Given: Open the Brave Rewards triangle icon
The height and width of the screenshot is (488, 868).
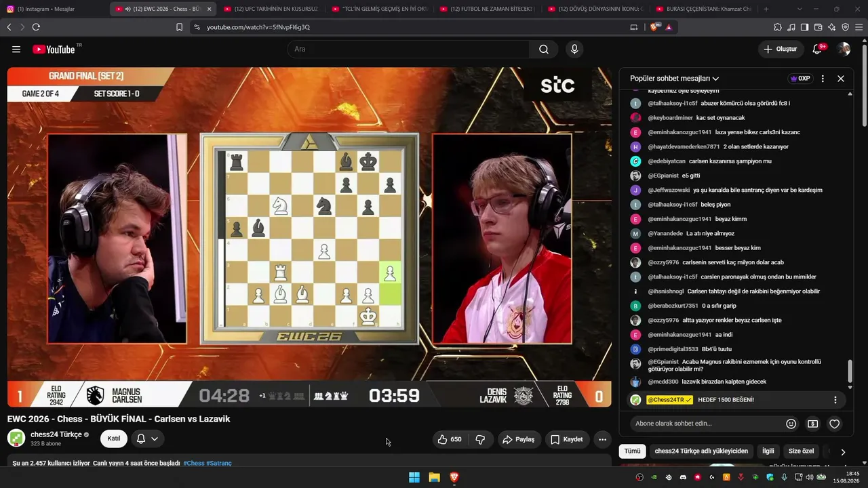Looking at the screenshot, I should tap(669, 27).
